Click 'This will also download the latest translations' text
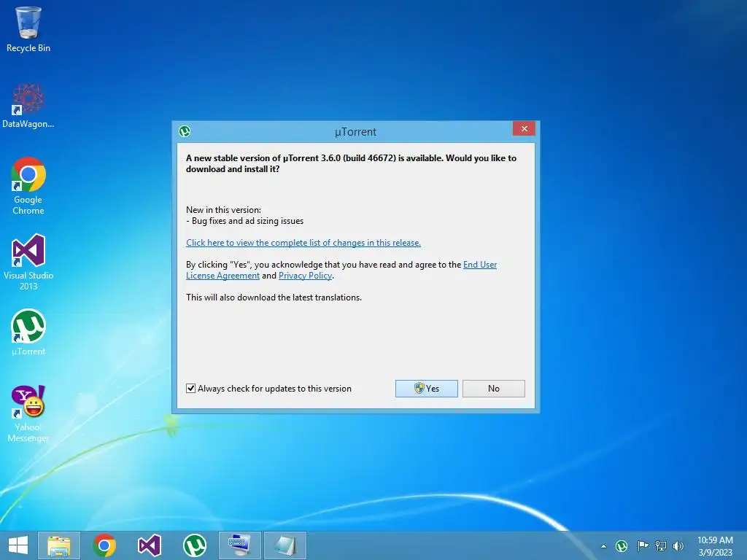 [x=274, y=297]
